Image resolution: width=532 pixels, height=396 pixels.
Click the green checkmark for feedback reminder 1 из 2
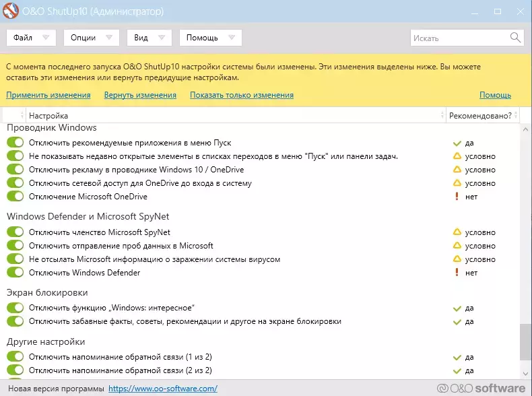(457, 358)
